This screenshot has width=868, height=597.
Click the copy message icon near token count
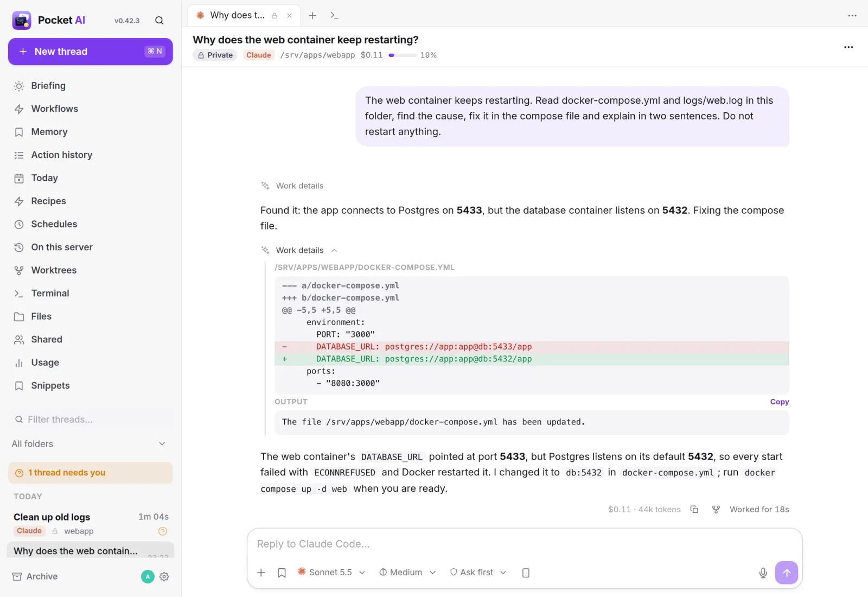point(694,509)
